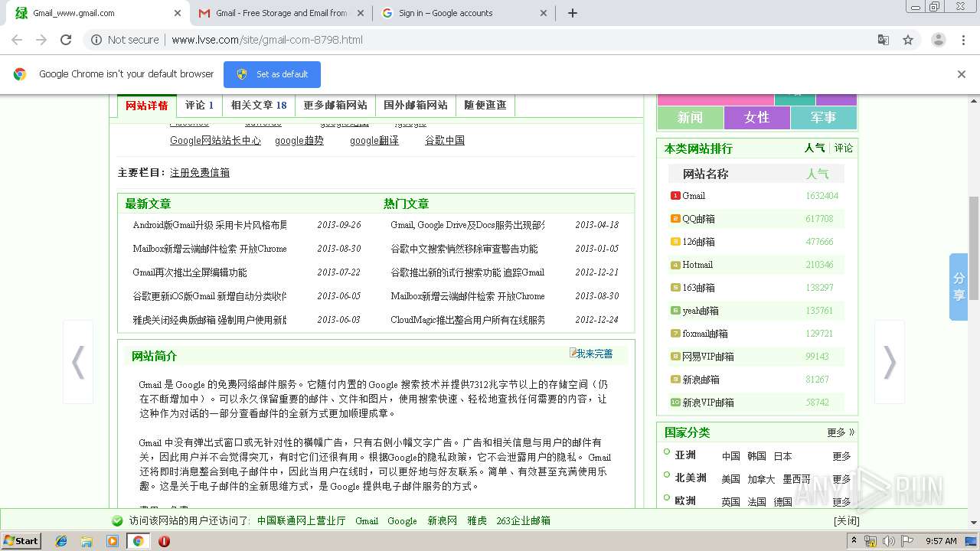Click the 军事 teal category tile
The width and height of the screenshot is (980, 551).
point(823,117)
